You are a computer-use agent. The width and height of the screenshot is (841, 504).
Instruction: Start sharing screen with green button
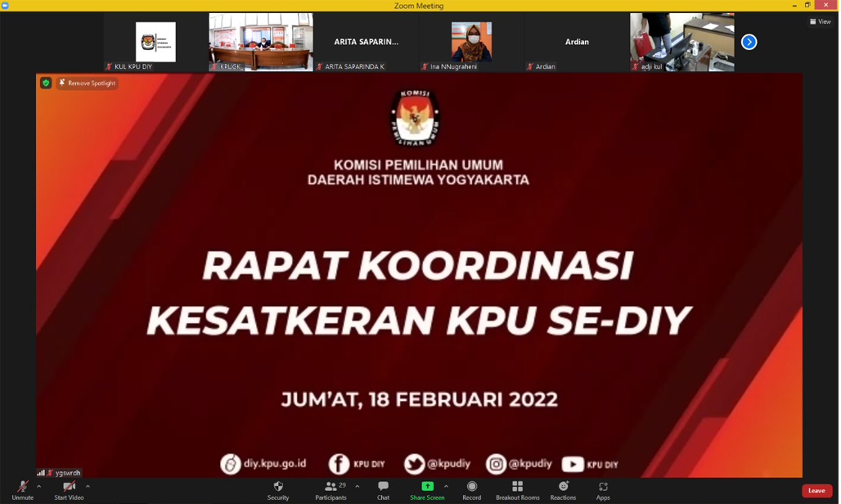427,489
